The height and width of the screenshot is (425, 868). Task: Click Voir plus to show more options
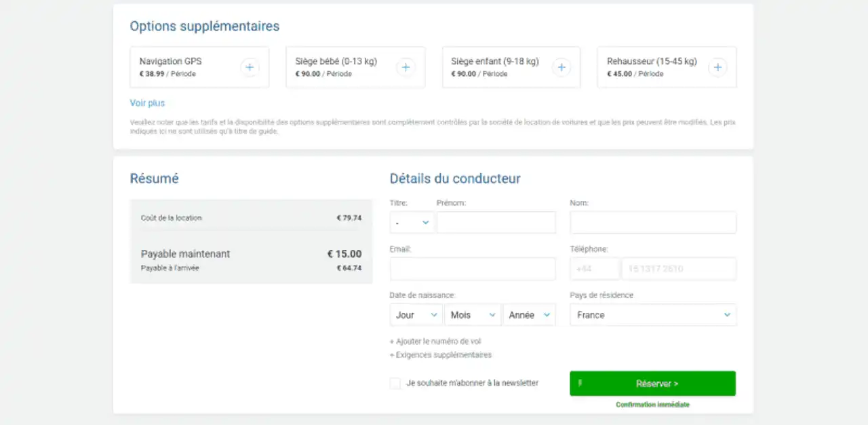coord(147,103)
